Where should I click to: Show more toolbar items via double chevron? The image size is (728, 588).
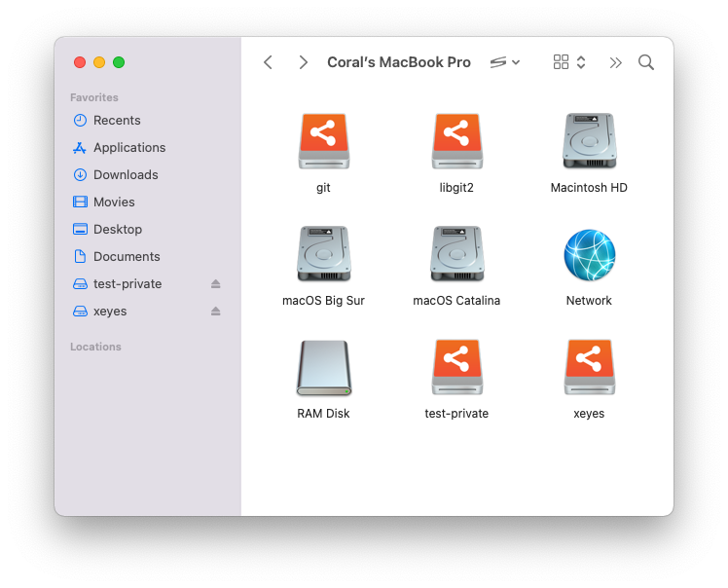(616, 62)
